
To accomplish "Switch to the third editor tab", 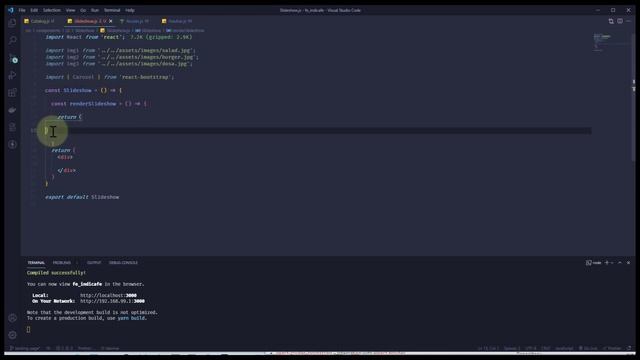I will 135,21.
